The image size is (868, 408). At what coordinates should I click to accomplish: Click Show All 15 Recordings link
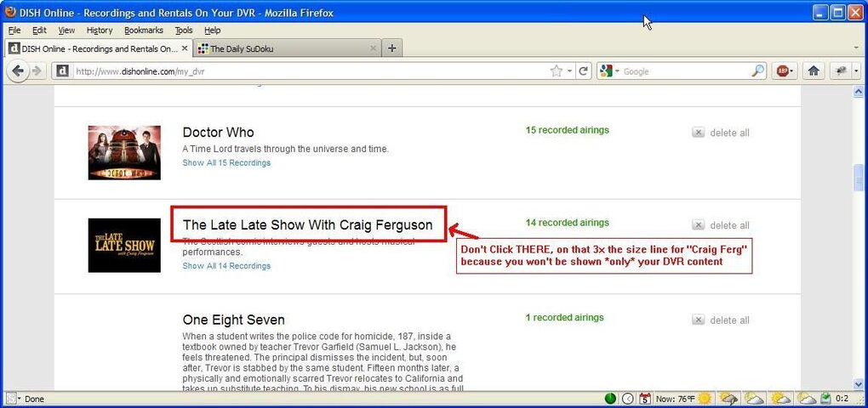[x=226, y=163]
